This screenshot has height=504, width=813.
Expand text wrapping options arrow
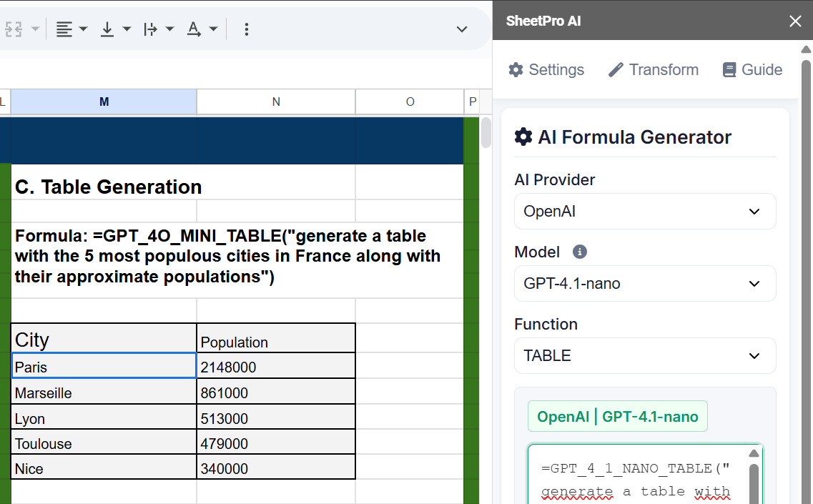coord(169,29)
